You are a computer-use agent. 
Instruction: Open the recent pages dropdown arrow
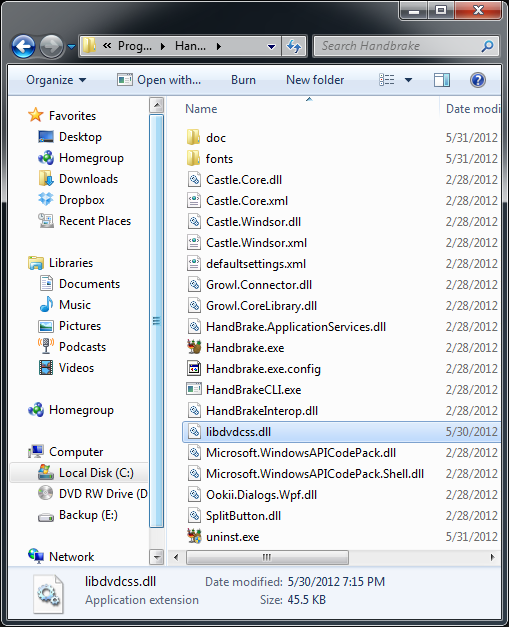[x=72, y=47]
